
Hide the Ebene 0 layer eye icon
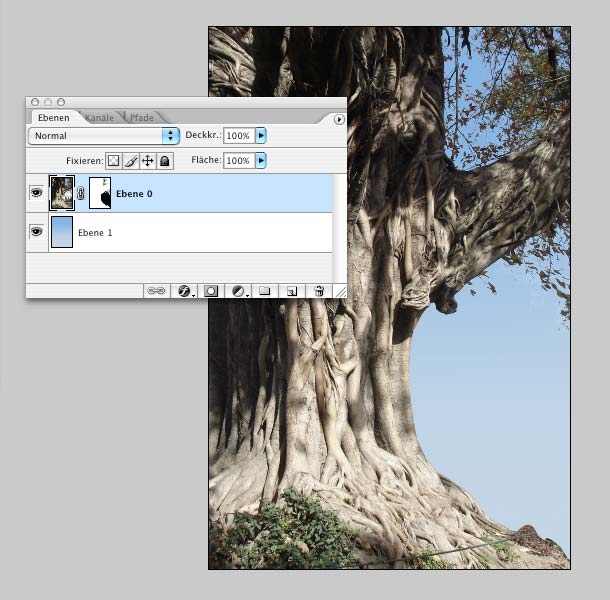coord(37,193)
